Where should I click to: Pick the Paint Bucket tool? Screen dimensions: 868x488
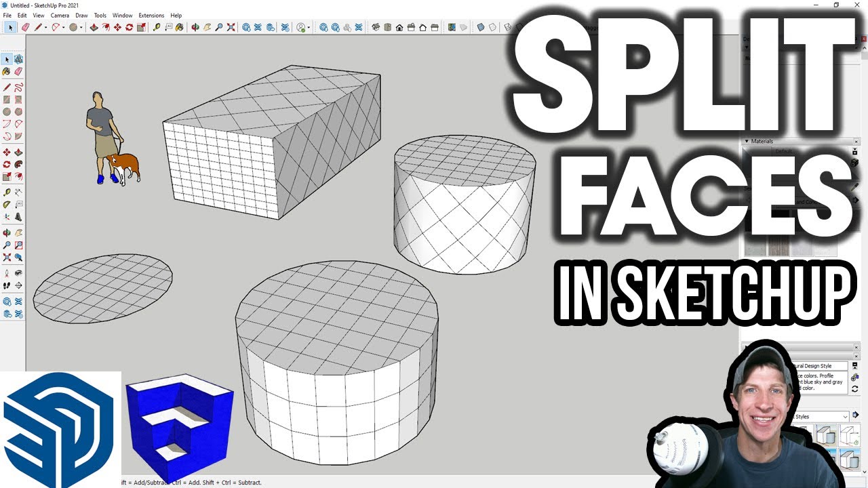pos(178,27)
